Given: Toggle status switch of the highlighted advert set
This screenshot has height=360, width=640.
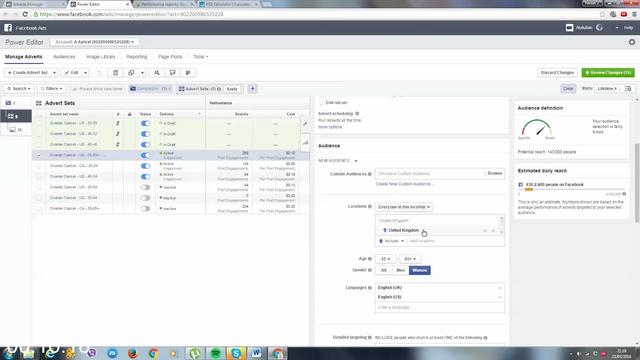Looking at the screenshot, I should coord(145,155).
